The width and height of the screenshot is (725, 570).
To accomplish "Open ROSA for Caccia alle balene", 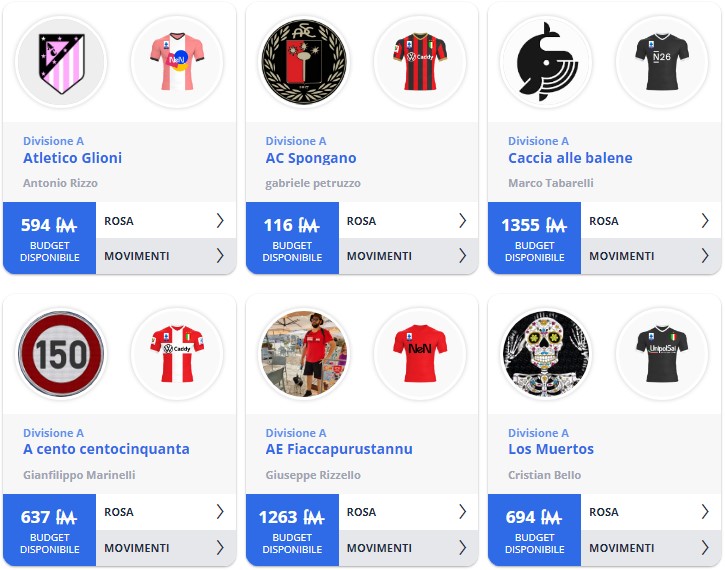I will [x=651, y=221].
